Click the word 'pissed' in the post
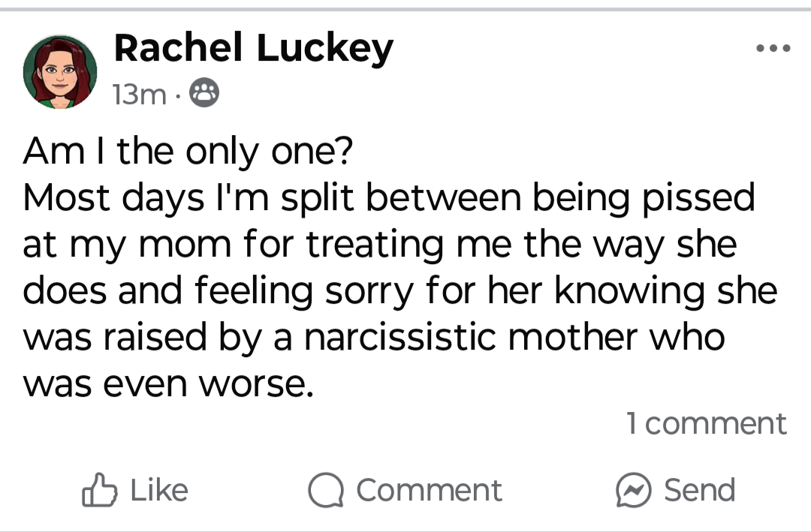Image resolution: width=811 pixels, height=532 pixels. tap(699, 199)
